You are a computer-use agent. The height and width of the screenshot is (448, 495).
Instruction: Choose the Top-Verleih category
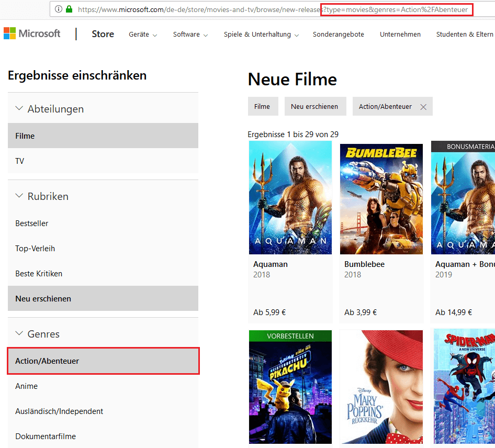click(x=103, y=249)
